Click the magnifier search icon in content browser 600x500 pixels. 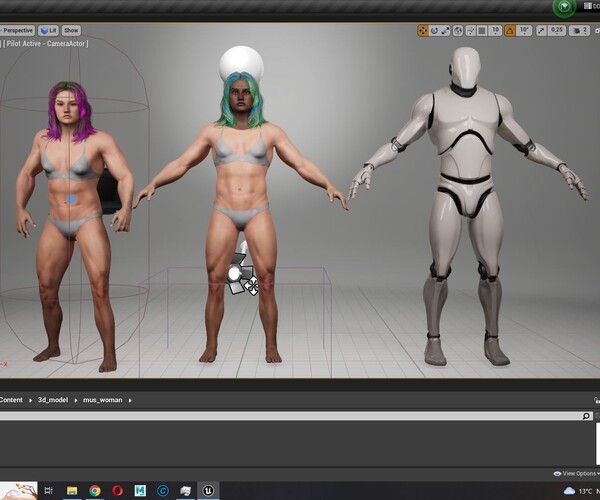tap(586, 416)
